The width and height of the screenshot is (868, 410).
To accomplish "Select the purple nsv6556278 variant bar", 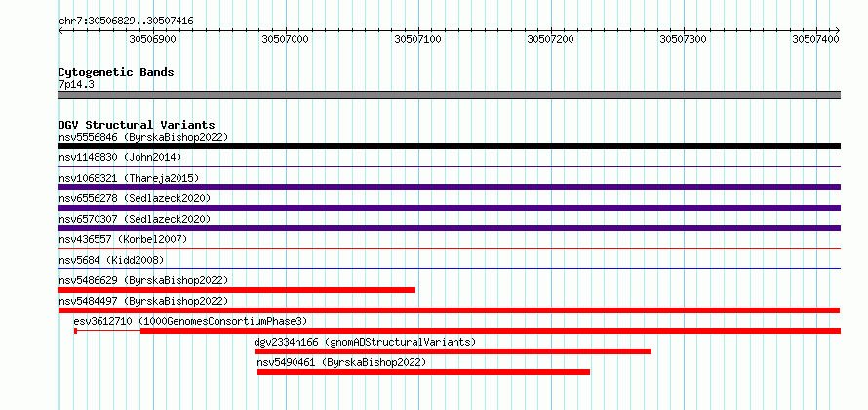I will pyautogui.click(x=449, y=208).
